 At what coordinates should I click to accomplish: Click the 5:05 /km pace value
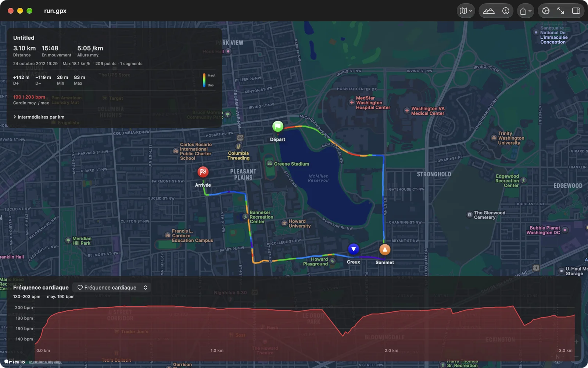90,48
